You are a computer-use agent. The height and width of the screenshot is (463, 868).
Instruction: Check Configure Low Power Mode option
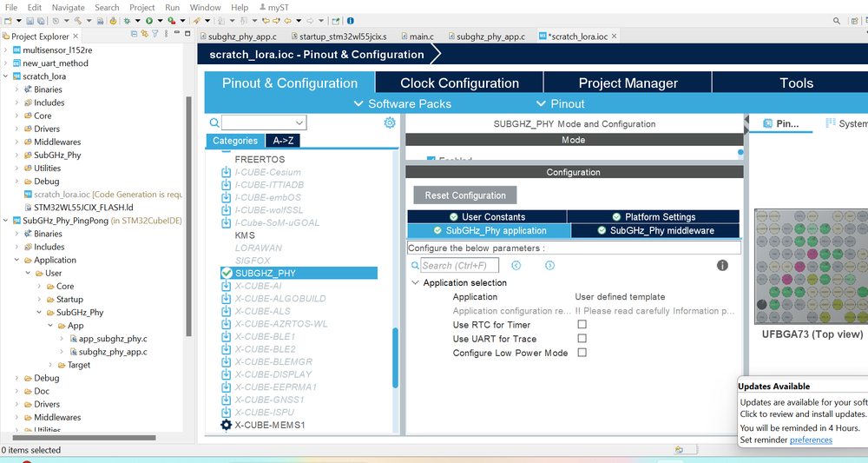(582, 352)
